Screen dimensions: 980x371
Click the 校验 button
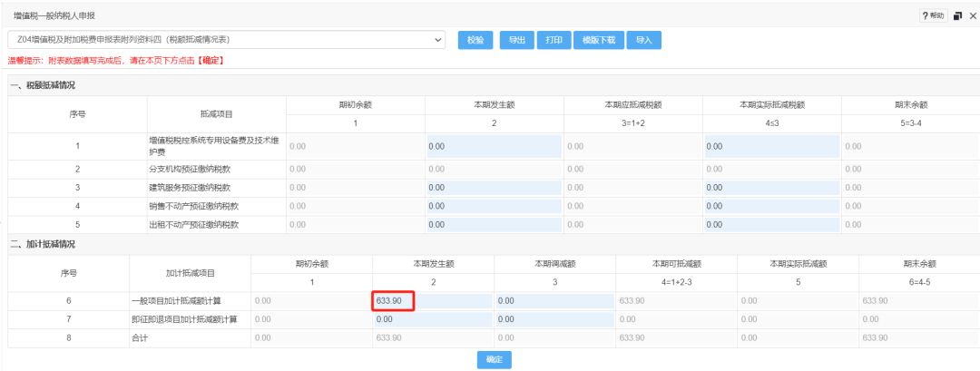click(475, 40)
